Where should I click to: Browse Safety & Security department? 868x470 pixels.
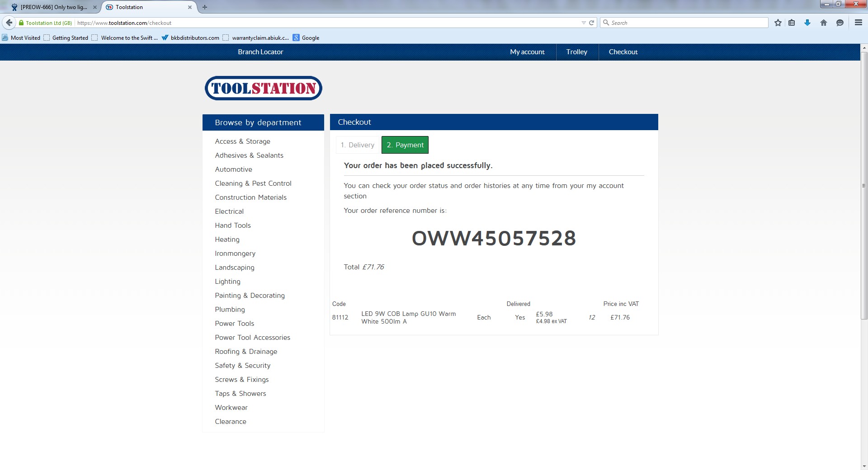[x=242, y=366]
